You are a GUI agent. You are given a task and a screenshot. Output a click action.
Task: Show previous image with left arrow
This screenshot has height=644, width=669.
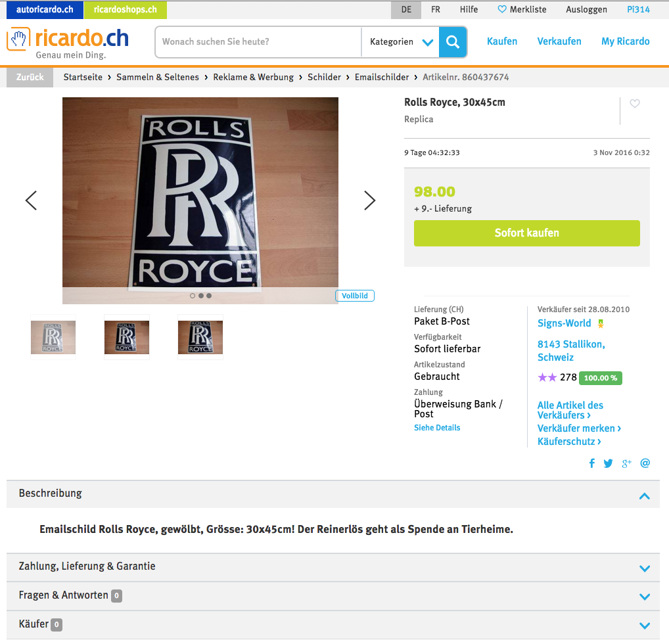31,200
